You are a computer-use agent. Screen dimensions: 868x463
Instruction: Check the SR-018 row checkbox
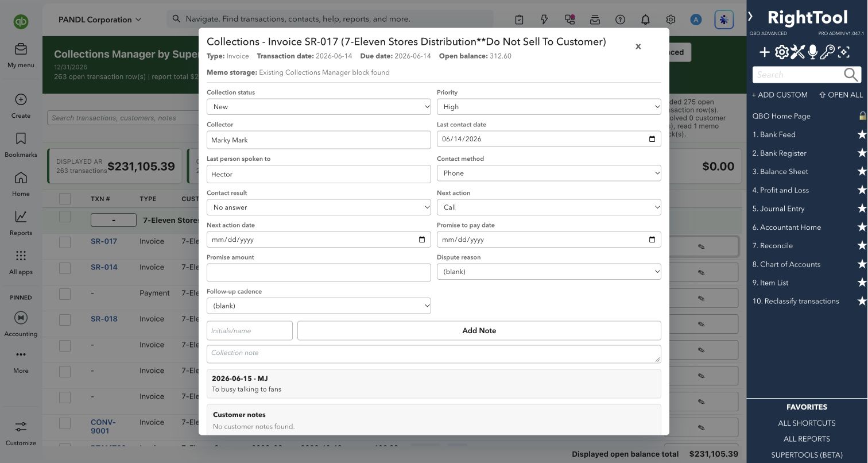(x=65, y=319)
